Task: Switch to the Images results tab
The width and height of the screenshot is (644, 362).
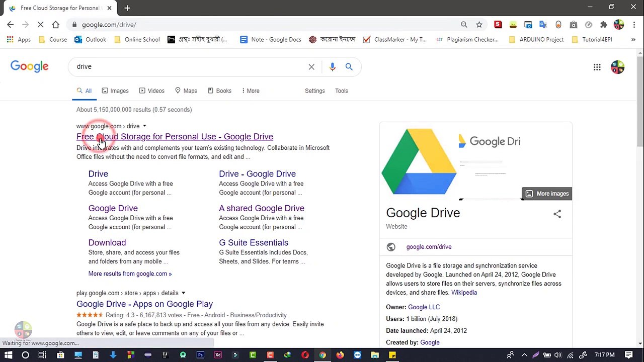Action: 115,91
